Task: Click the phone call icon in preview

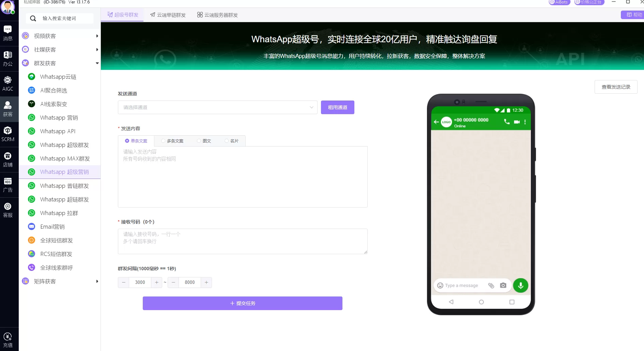Action: click(507, 122)
